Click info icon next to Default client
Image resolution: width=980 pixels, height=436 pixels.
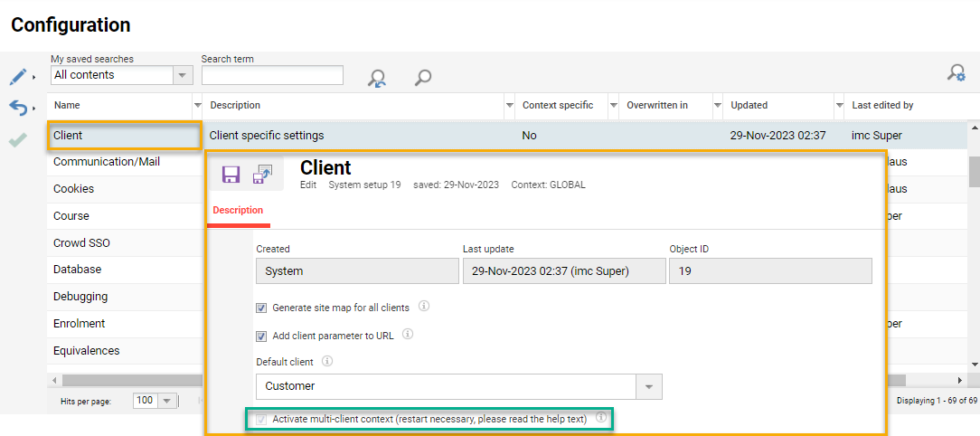coord(327,361)
